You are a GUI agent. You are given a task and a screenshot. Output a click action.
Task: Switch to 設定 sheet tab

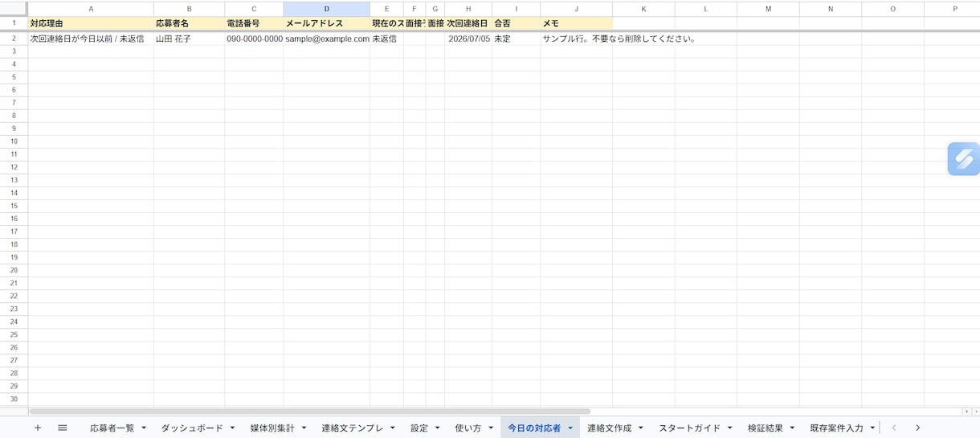(419, 428)
